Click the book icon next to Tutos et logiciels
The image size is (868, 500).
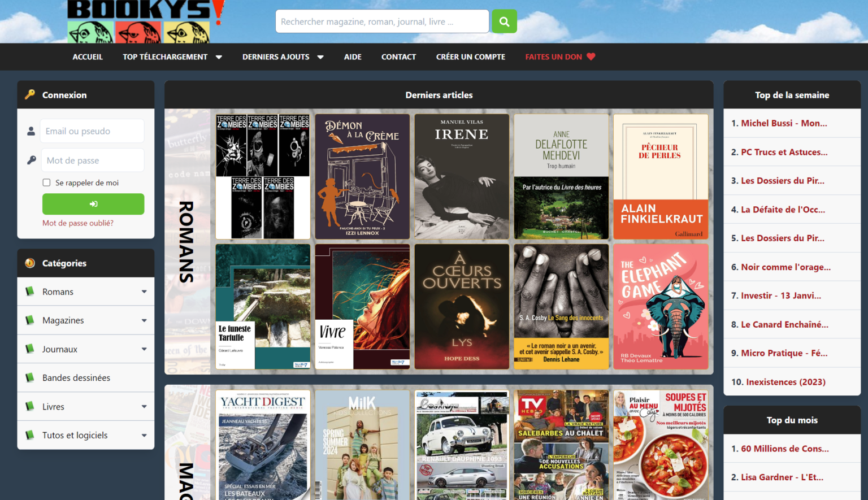pos(30,435)
